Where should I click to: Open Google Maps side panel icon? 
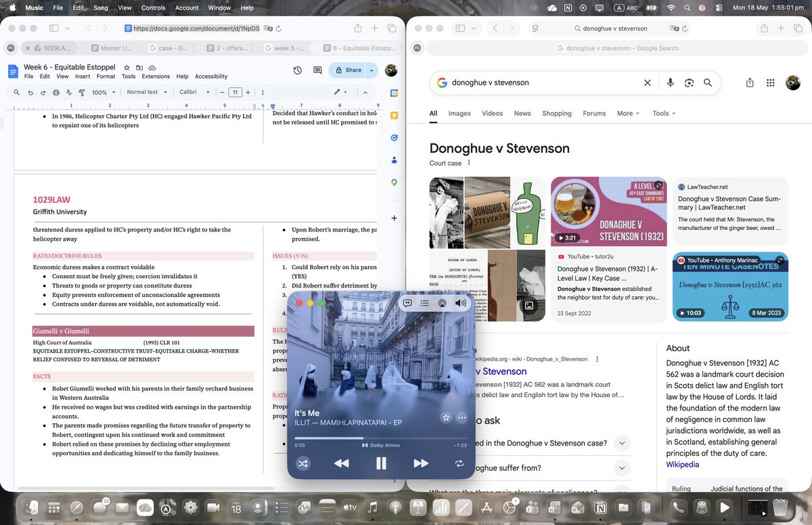click(x=394, y=183)
